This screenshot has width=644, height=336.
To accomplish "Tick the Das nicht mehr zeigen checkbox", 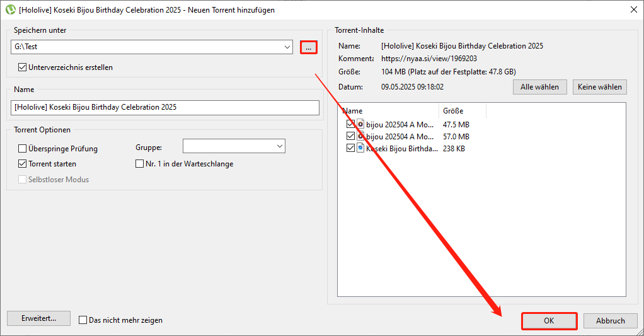I will pos(83,320).
